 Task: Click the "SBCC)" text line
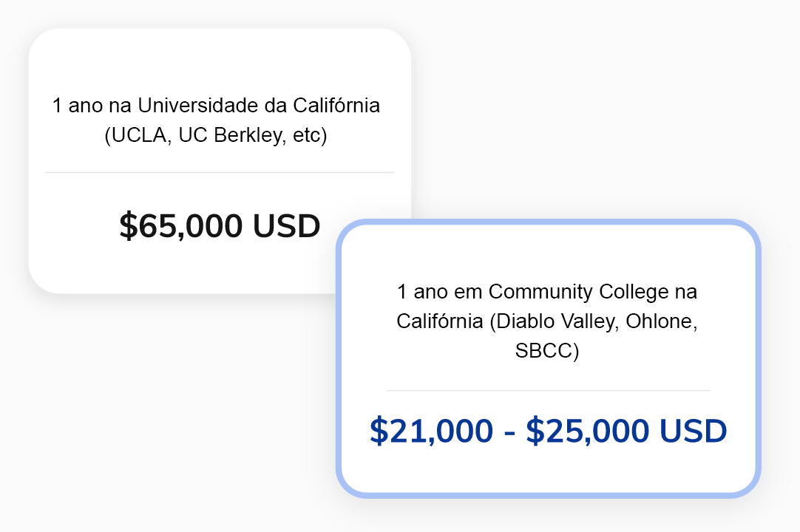click(x=547, y=351)
